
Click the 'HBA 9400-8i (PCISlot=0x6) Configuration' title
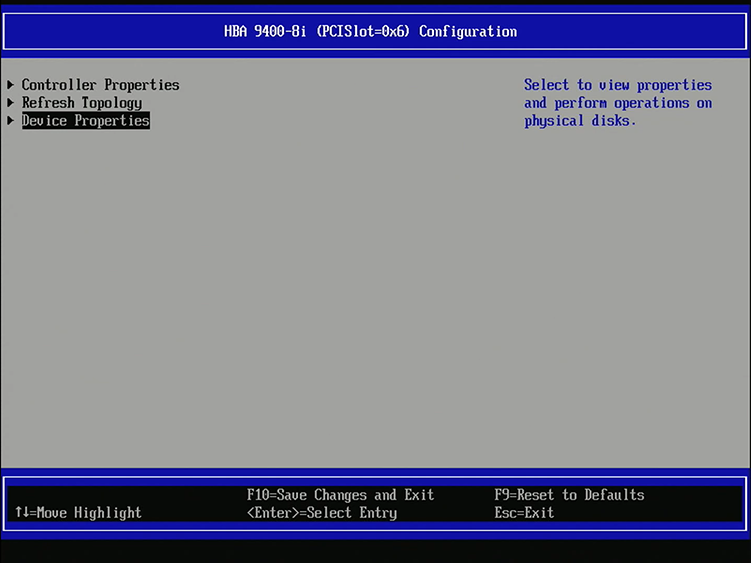pos(371,32)
